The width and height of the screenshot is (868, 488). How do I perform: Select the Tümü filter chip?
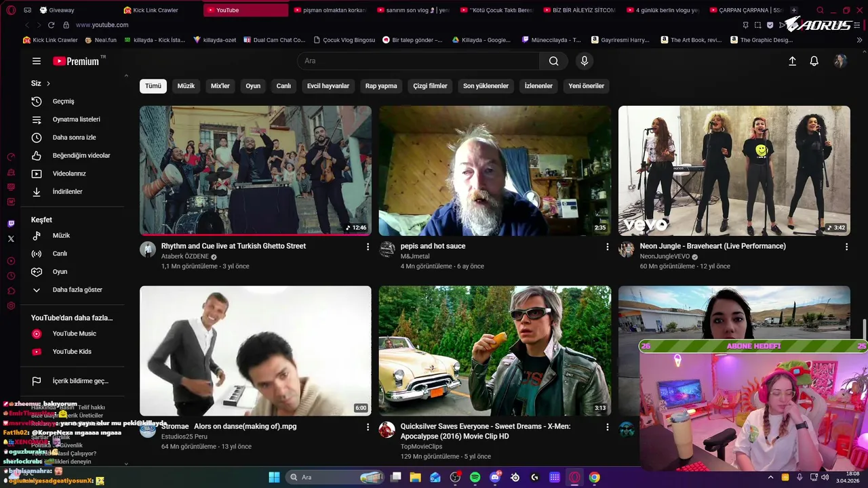pos(153,86)
